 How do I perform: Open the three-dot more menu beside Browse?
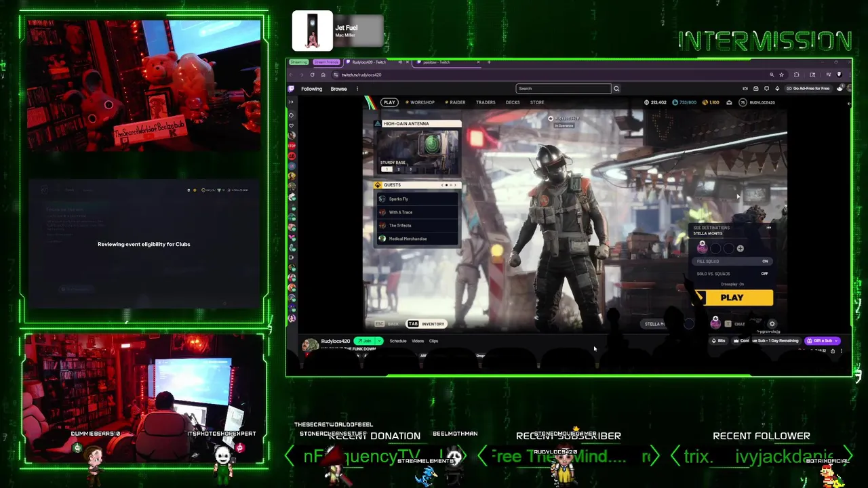click(x=357, y=89)
